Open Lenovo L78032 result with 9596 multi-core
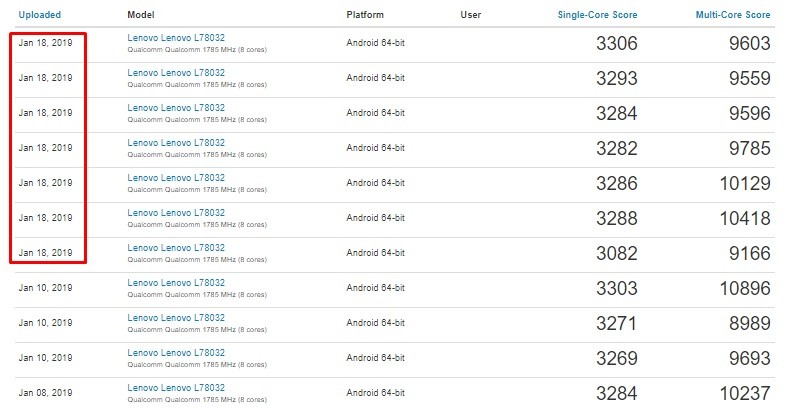The height and width of the screenshot is (412, 792). (176, 108)
